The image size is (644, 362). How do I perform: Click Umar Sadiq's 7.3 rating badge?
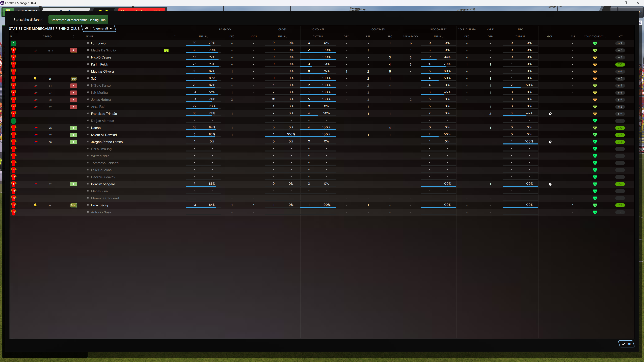click(x=620, y=205)
